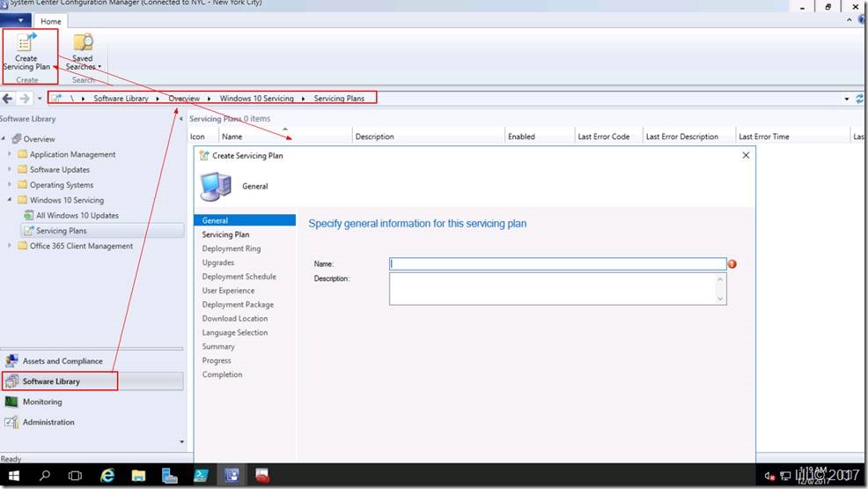
Task: Click the Create Servicing Plan ribbon icon
Action: coord(26,42)
